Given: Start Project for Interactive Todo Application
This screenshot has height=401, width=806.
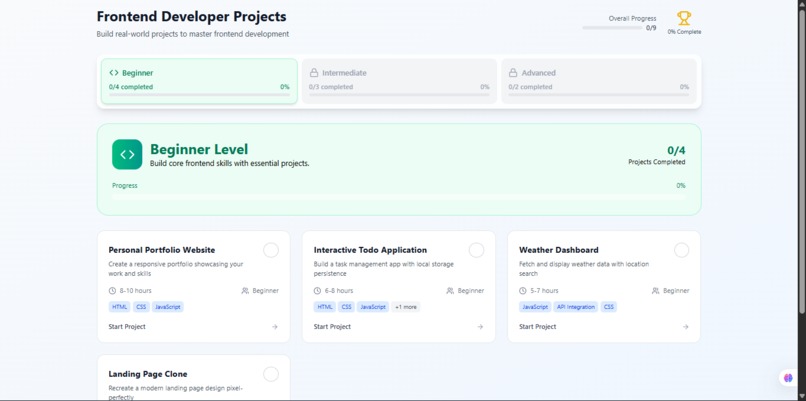Looking at the screenshot, I should point(332,327).
